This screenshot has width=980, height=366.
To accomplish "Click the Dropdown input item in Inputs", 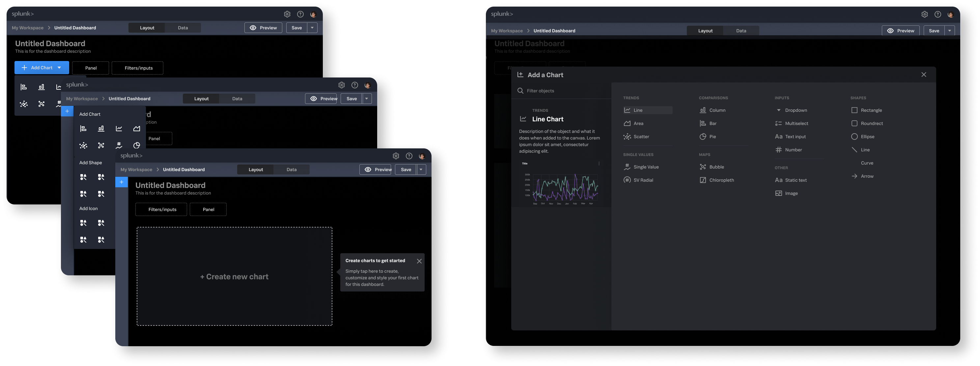I will 796,110.
